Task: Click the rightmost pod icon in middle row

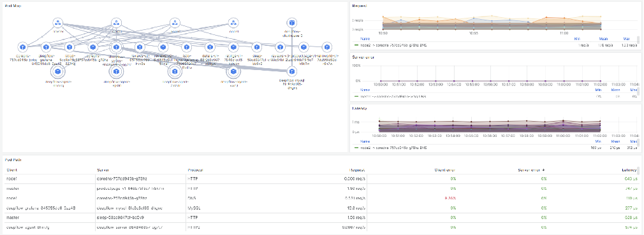Action: coord(327,47)
